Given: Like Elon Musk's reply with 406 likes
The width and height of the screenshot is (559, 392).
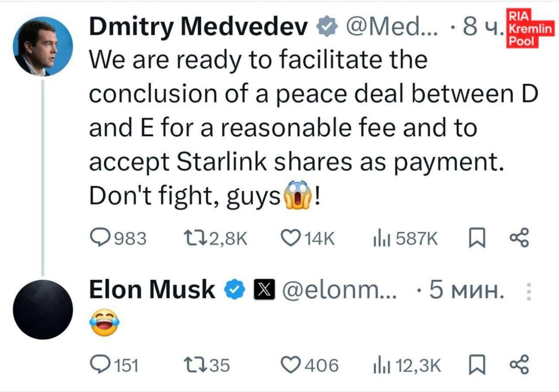Looking at the screenshot, I should coord(289,364).
